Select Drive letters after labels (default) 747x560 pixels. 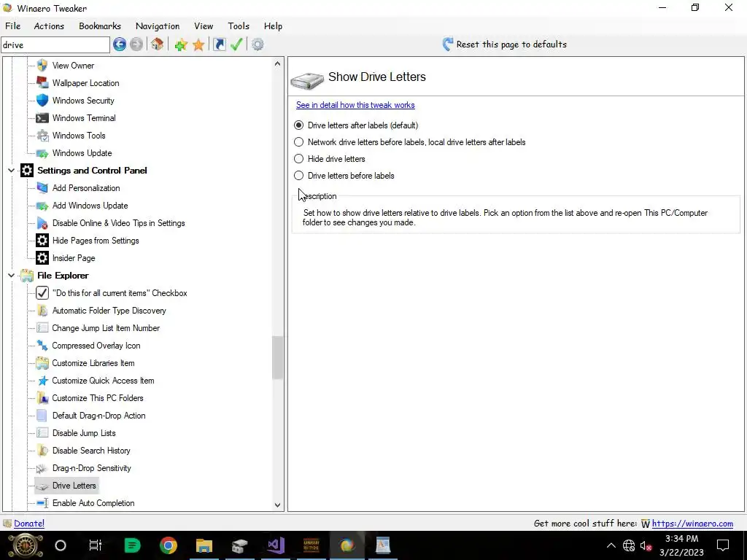pyautogui.click(x=356, y=125)
